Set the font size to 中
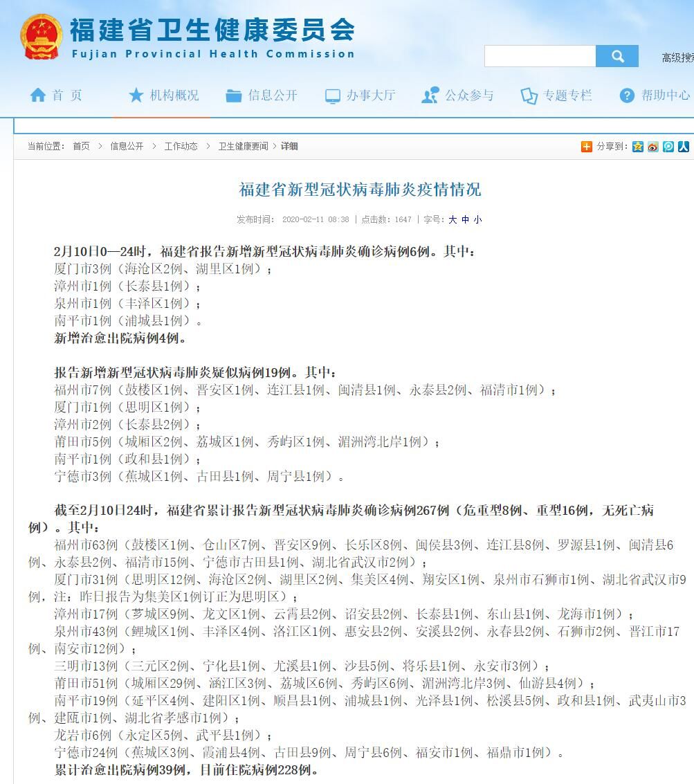 [x=465, y=219]
